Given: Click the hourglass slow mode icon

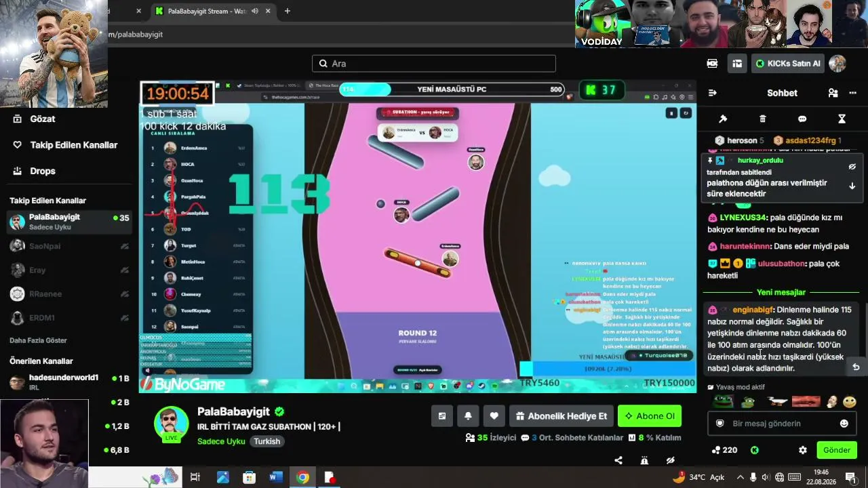Looking at the screenshot, I should point(842,119).
